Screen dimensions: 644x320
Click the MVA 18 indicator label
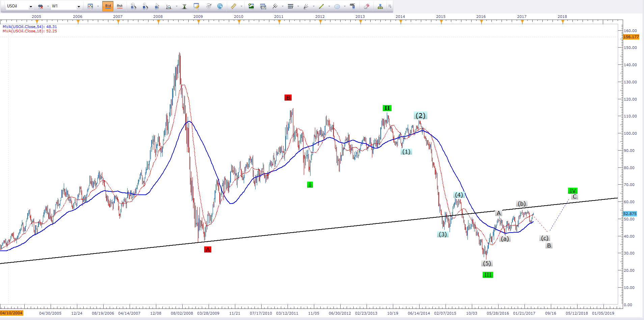pos(30,31)
